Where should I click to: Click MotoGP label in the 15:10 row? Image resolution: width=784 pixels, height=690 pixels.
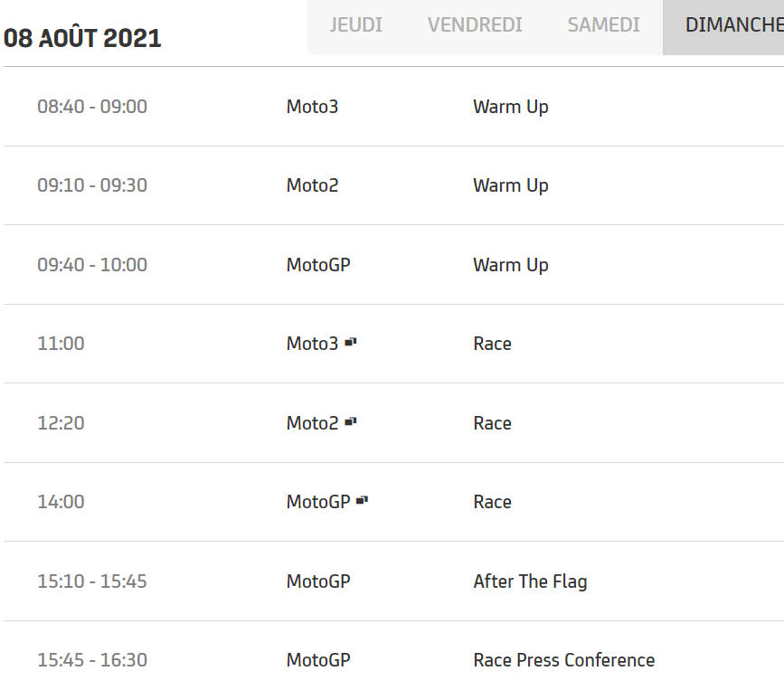(x=318, y=581)
